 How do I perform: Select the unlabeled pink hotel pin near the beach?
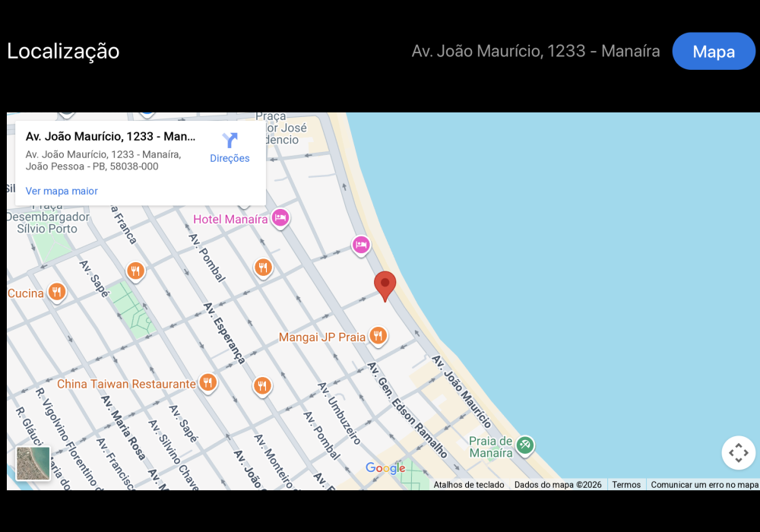(x=361, y=245)
